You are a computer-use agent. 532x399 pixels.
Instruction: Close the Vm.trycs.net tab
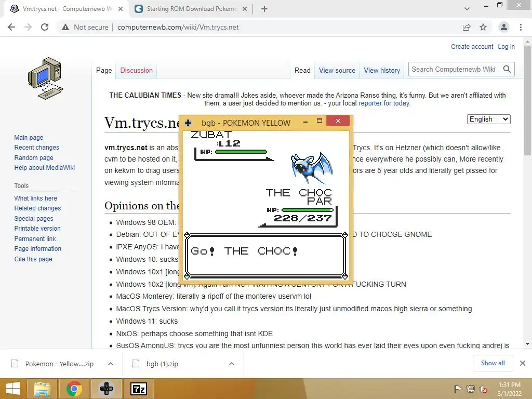pyautogui.click(x=121, y=9)
